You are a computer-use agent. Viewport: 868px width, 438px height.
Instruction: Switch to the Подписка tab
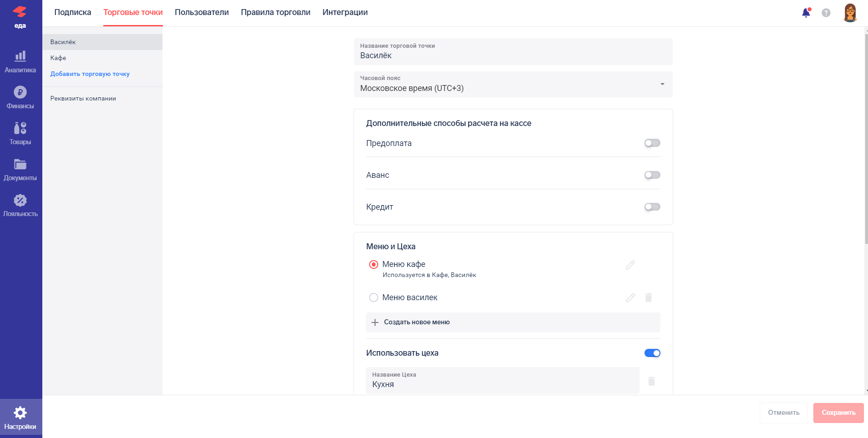[73, 12]
